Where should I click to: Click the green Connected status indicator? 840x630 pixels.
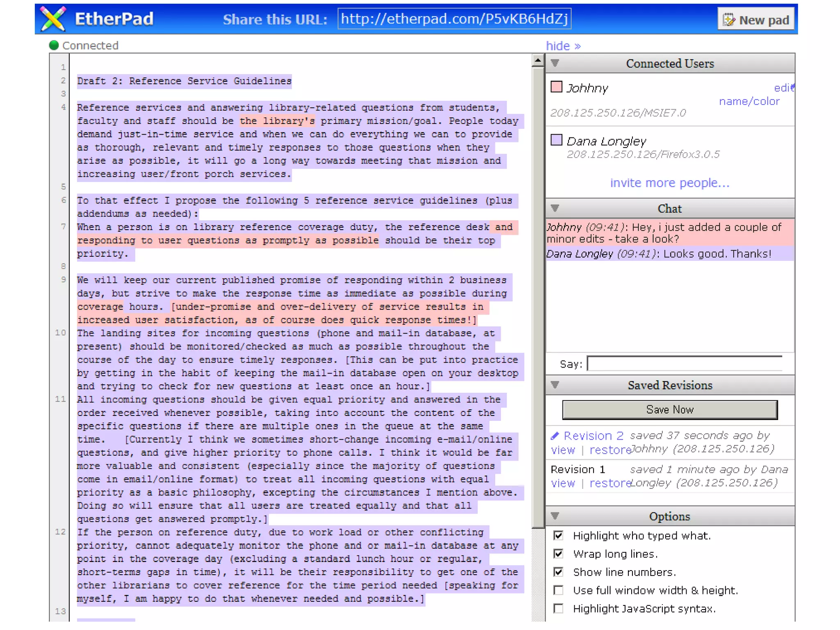54,45
